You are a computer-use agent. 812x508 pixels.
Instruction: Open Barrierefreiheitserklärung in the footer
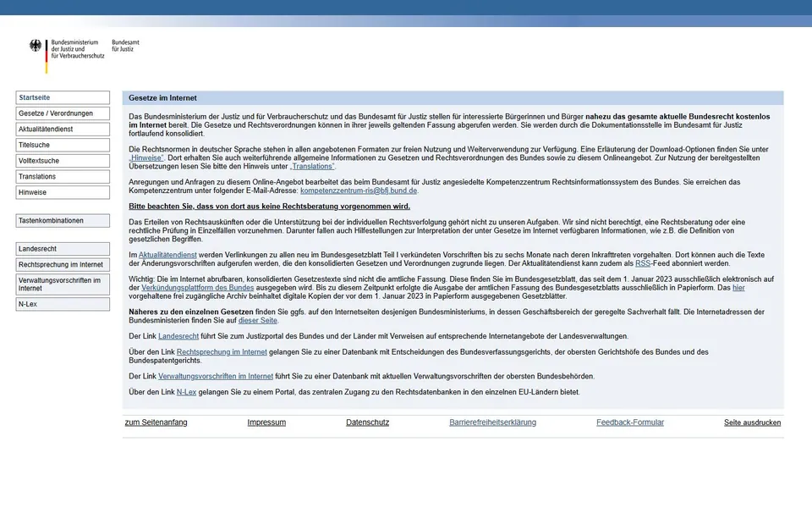(493, 422)
